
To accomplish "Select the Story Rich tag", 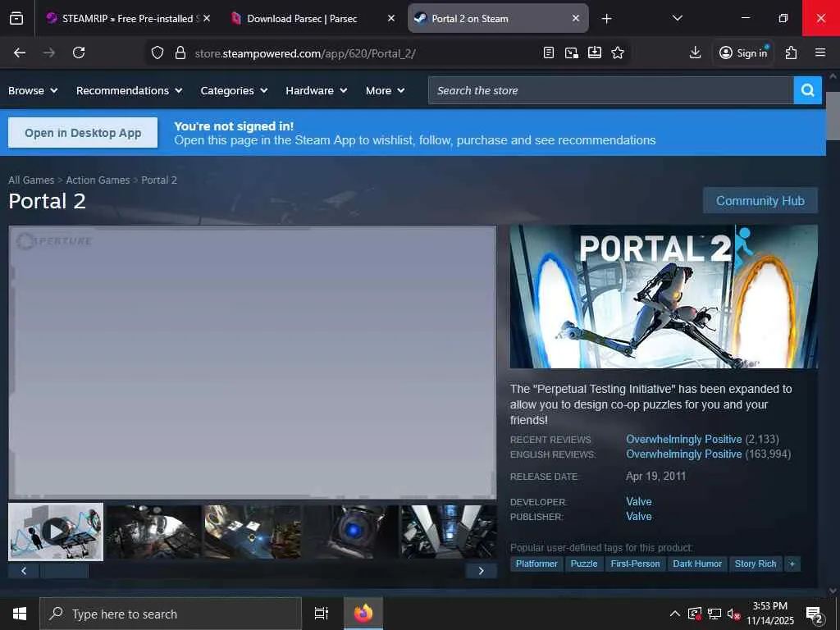I will [756, 564].
